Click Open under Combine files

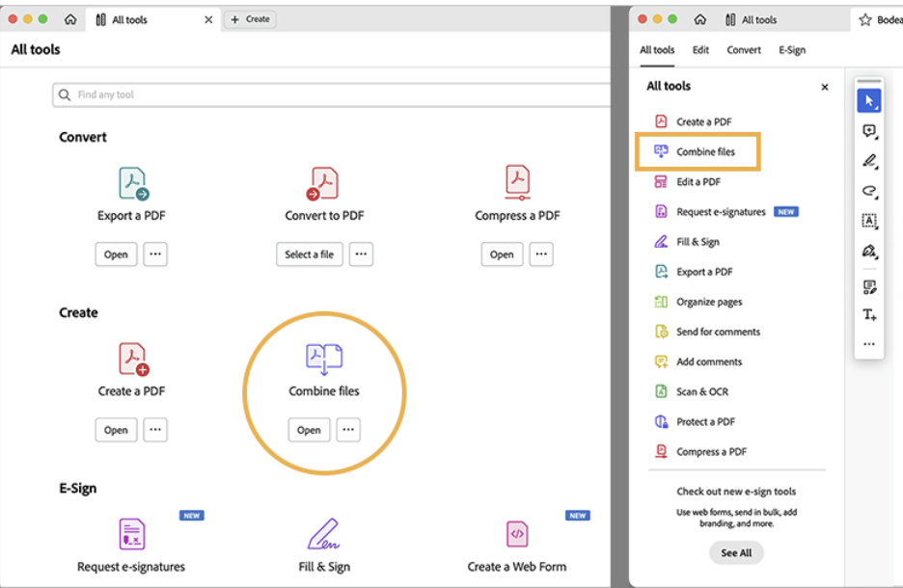(310, 430)
